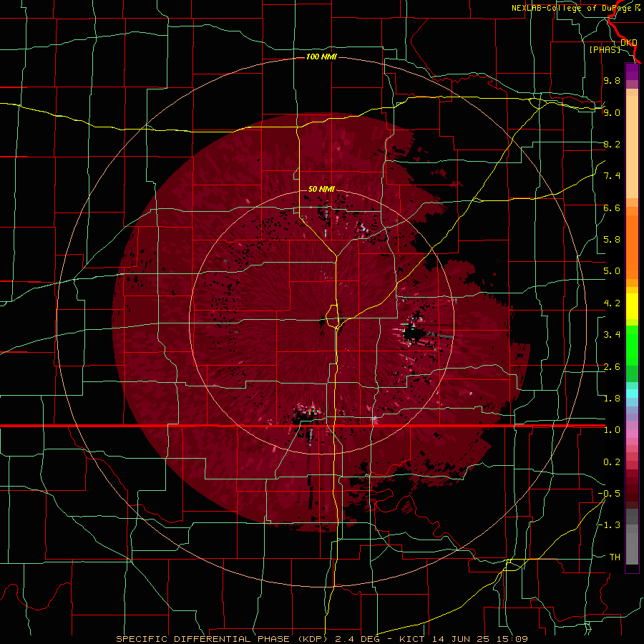Click the 1.8 legend value

coord(612,399)
